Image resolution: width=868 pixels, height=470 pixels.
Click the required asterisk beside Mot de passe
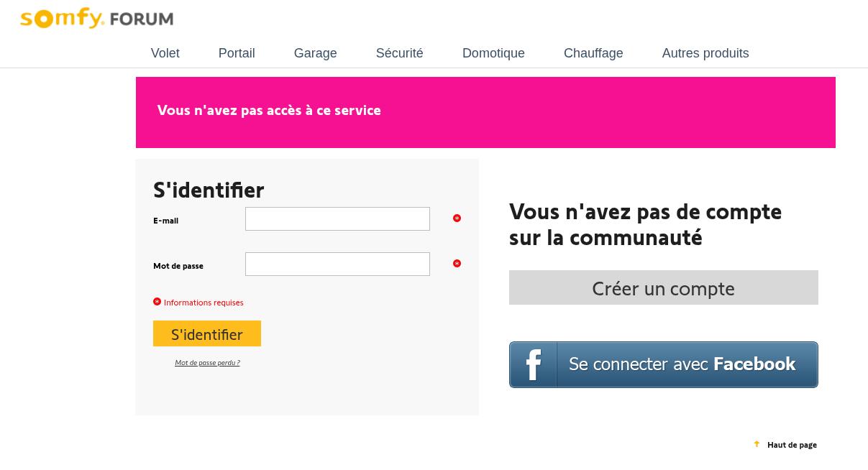pos(457,264)
